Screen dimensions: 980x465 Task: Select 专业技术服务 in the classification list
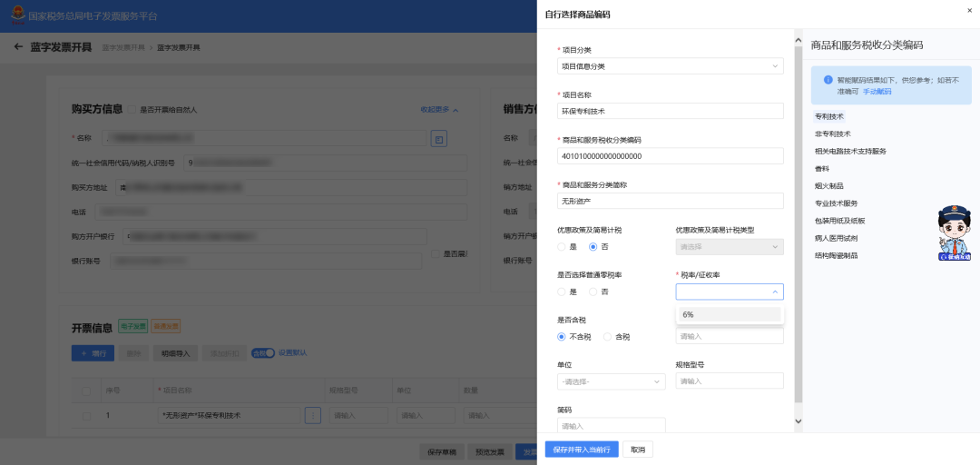pyautogui.click(x=837, y=203)
